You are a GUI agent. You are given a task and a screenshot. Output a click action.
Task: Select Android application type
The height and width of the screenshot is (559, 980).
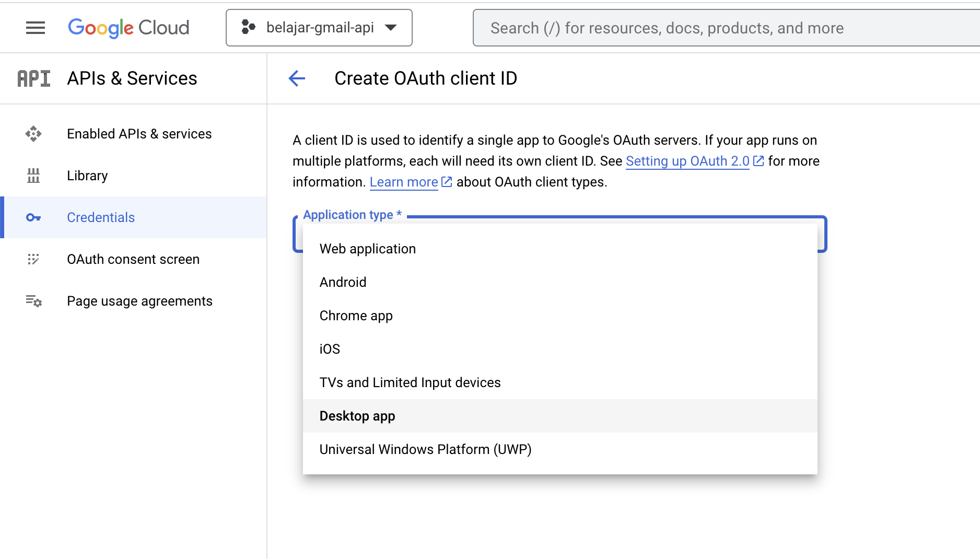click(x=560, y=282)
